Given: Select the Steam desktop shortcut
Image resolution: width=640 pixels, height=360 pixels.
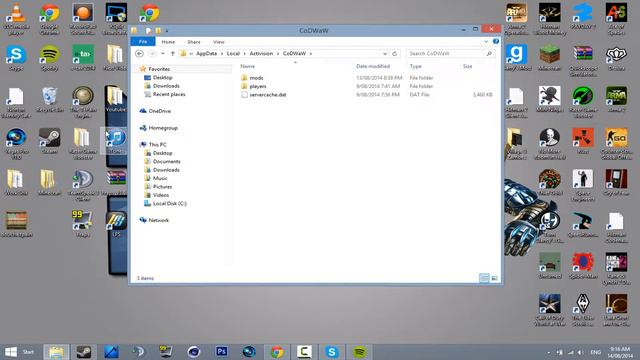Looking at the screenshot, I should click(49, 141).
